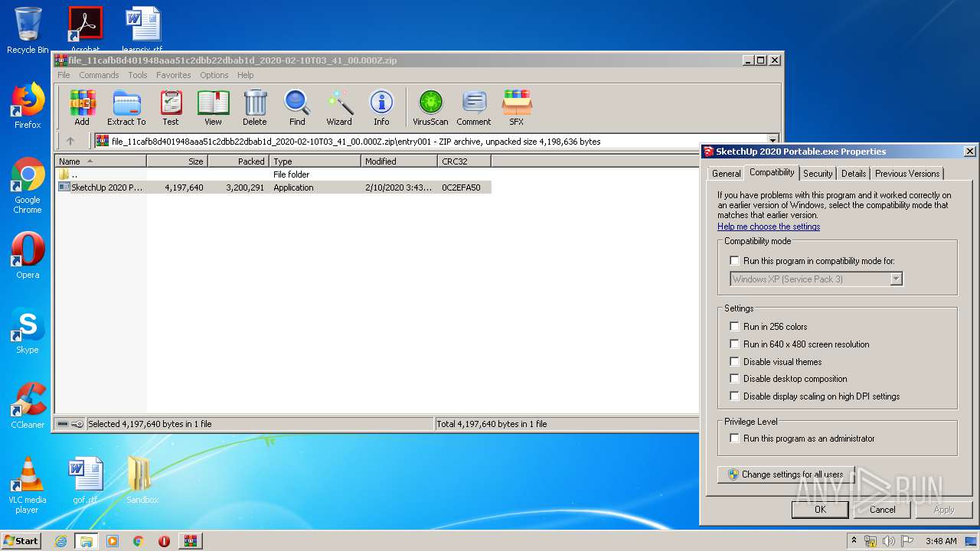Viewport: 980px width, 551px height.
Task: Switch to the General tab
Action: (726, 174)
